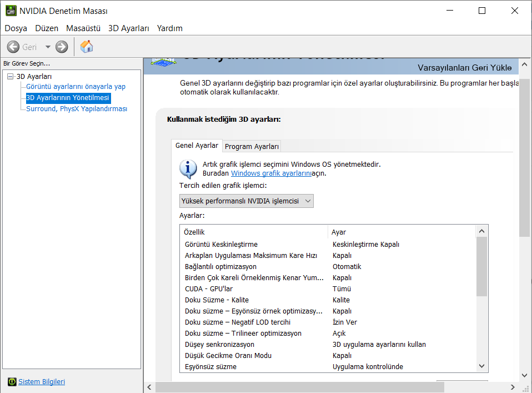This screenshot has width=532, height=393.
Task: Click 3D uygulama ayarlarını kullan value
Action: (x=379, y=345)
